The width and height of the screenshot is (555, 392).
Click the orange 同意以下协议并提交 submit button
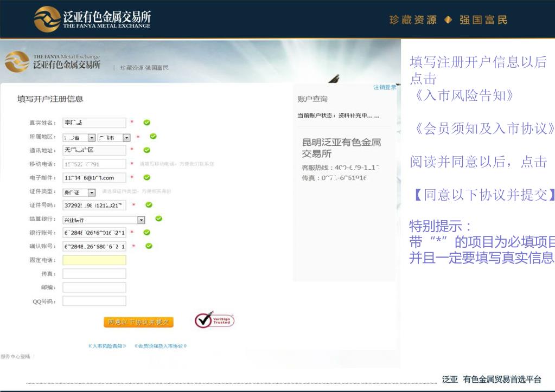[x=138, y=322]
